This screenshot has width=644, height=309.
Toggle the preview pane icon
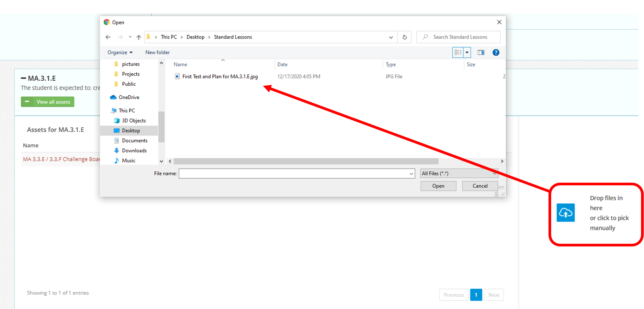coord(481,52)
